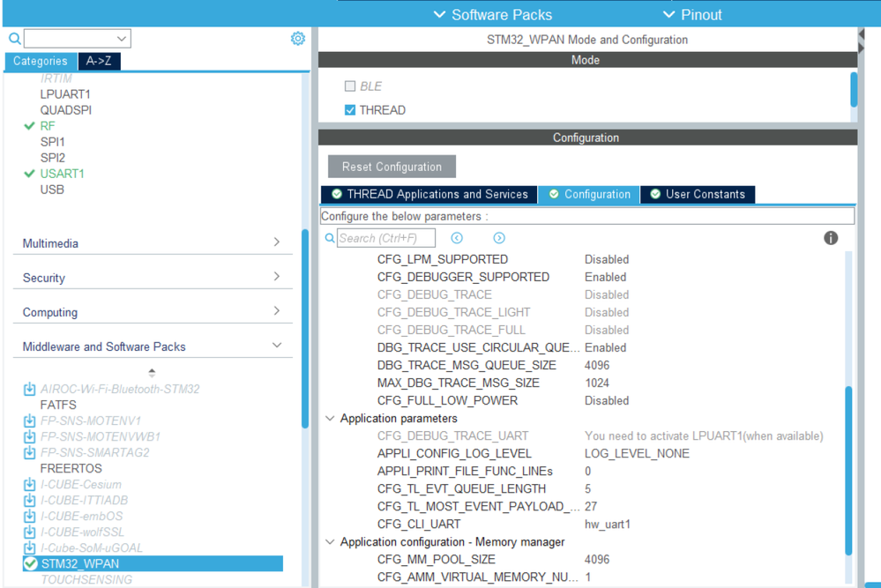Switch to the Categories tab
881x588 pixels.
coord(41,61)
